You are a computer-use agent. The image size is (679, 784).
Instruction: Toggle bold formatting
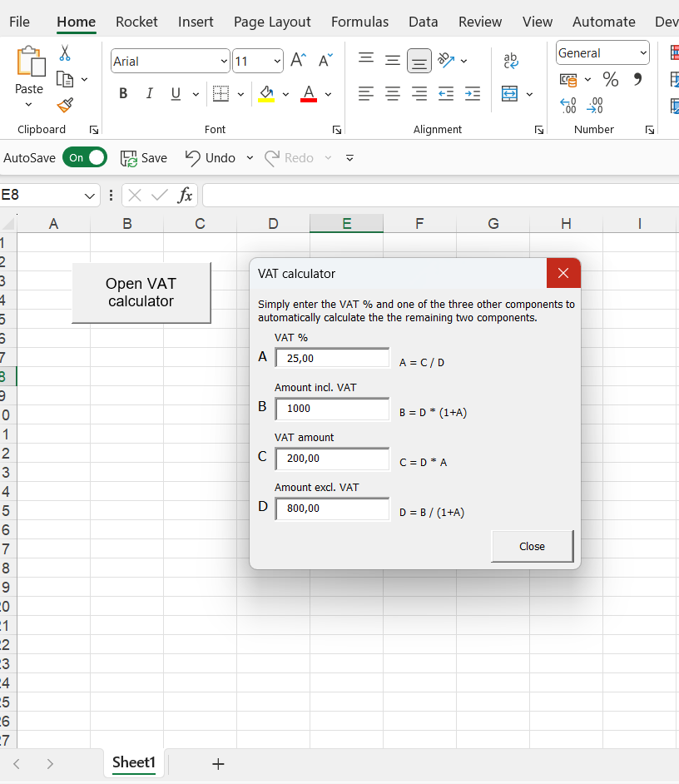[x=123, y=94]
